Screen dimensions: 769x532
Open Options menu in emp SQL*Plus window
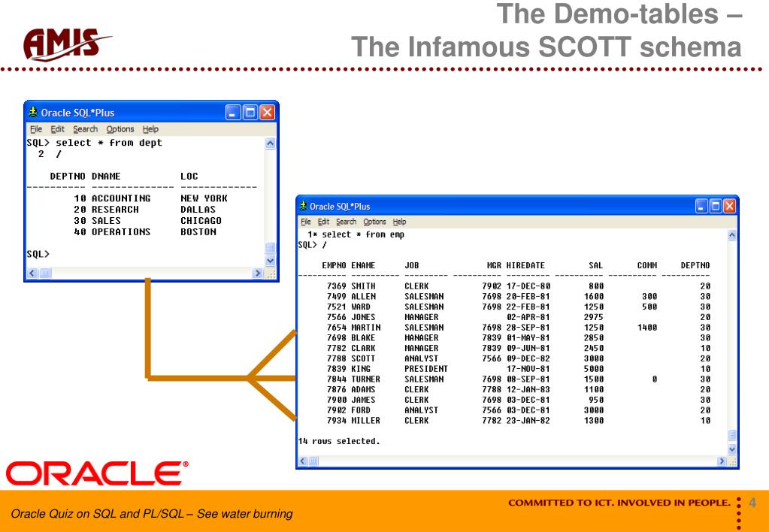pos(374,222)
